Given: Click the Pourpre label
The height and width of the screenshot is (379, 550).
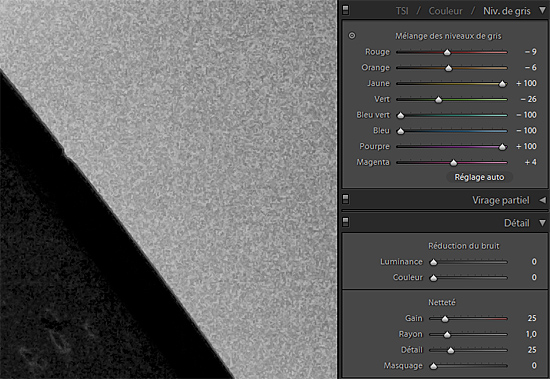Looking at the screenshot, I should click(374, 146).
